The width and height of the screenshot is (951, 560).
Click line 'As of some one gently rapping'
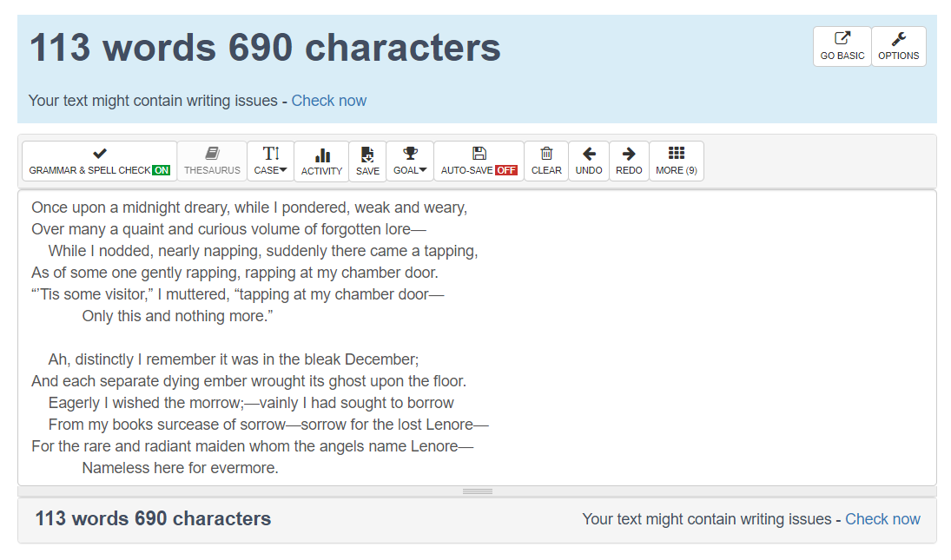[x=234, y=273]
